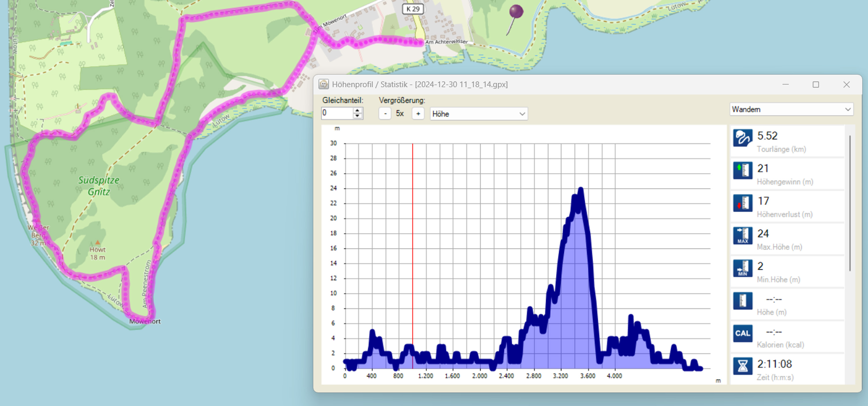Screen dimensions: 868x406
Task: Click the red position marker in chart
Action: click(x=412, y=256)
